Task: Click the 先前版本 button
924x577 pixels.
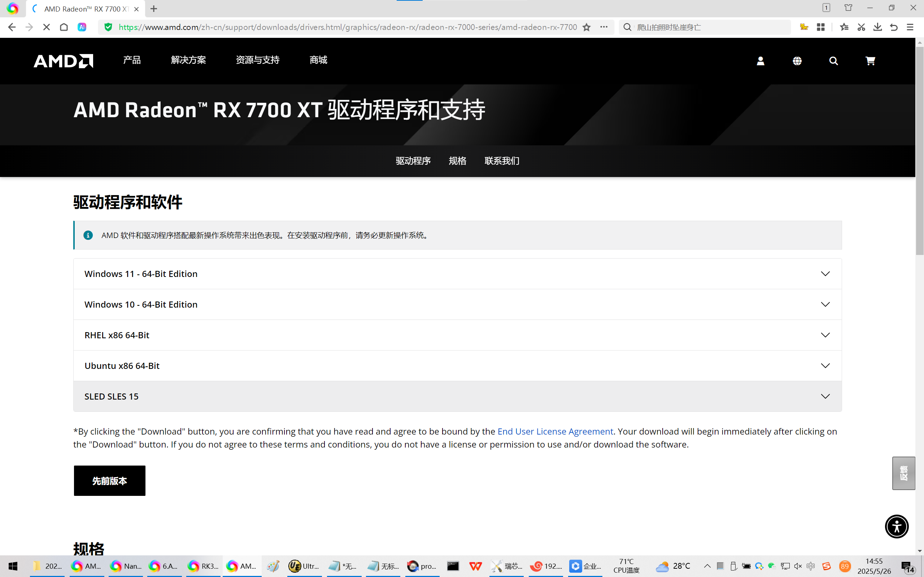Action: 110,480
